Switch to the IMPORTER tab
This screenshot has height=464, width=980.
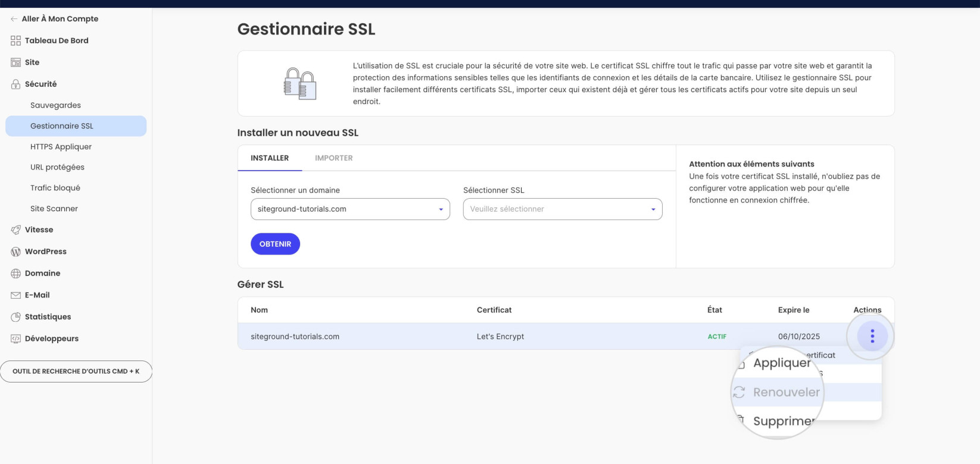(334, 158)
